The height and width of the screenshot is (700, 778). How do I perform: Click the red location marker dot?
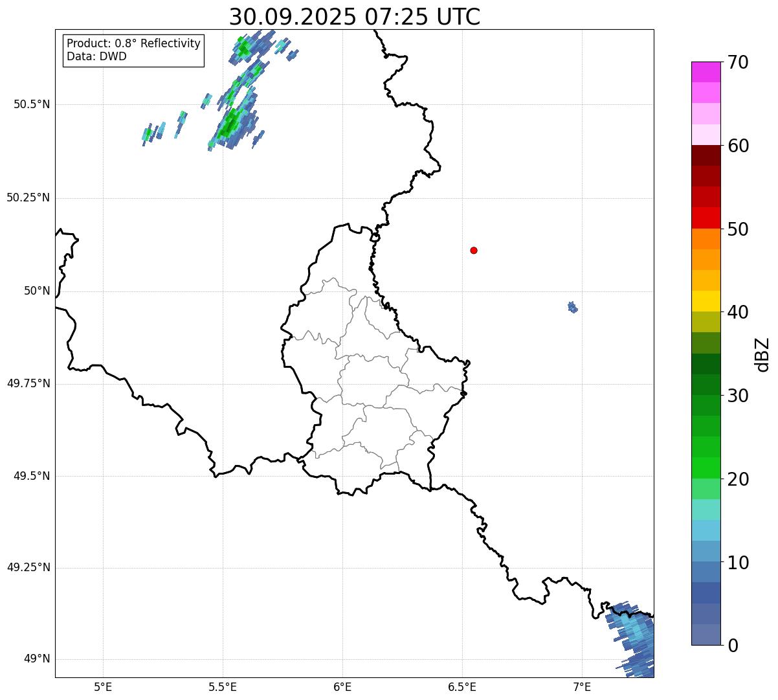[x=474, y=250]
